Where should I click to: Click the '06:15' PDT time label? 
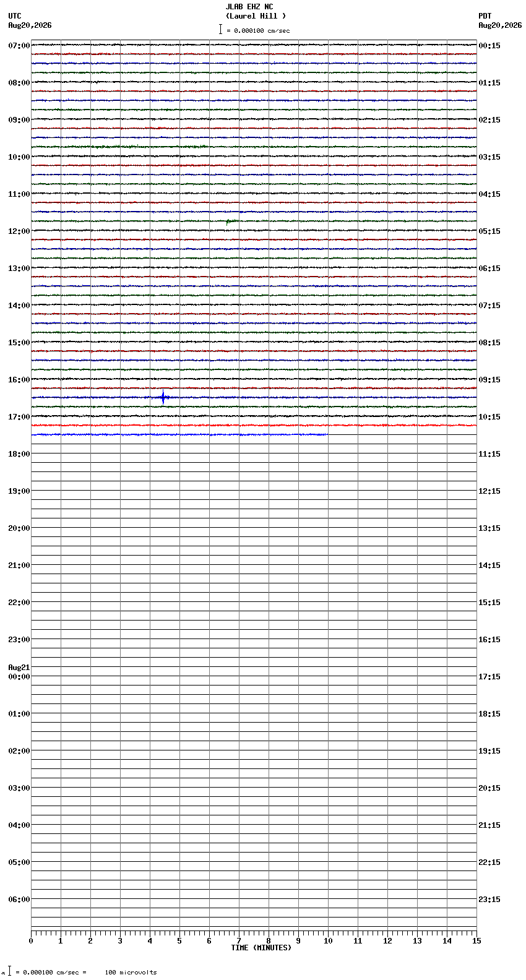(489, 269)
